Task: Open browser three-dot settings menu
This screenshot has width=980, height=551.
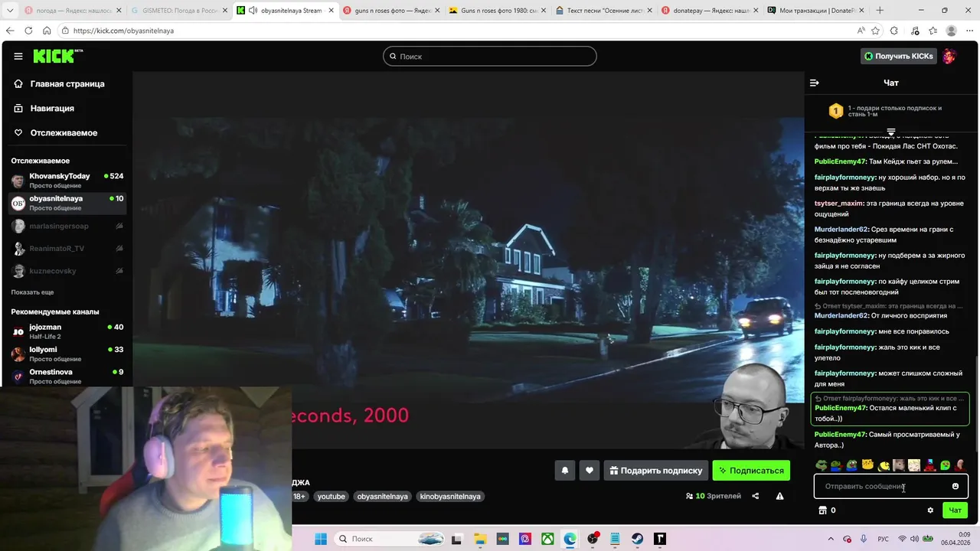Action: (x=969, y=31)
